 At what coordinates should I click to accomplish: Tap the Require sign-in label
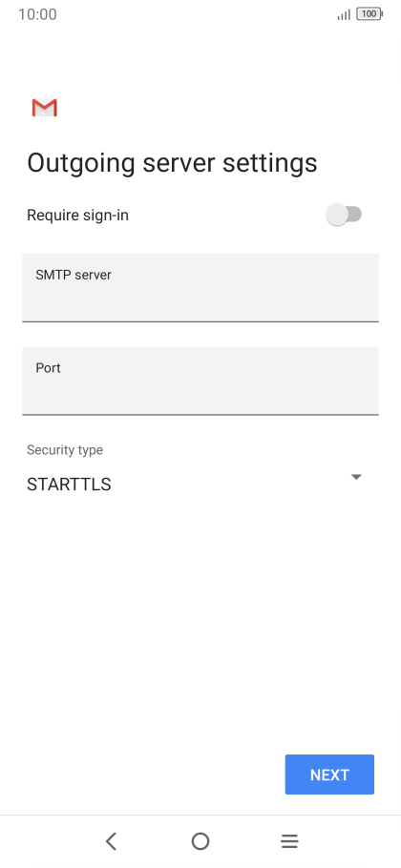point(77,216)
